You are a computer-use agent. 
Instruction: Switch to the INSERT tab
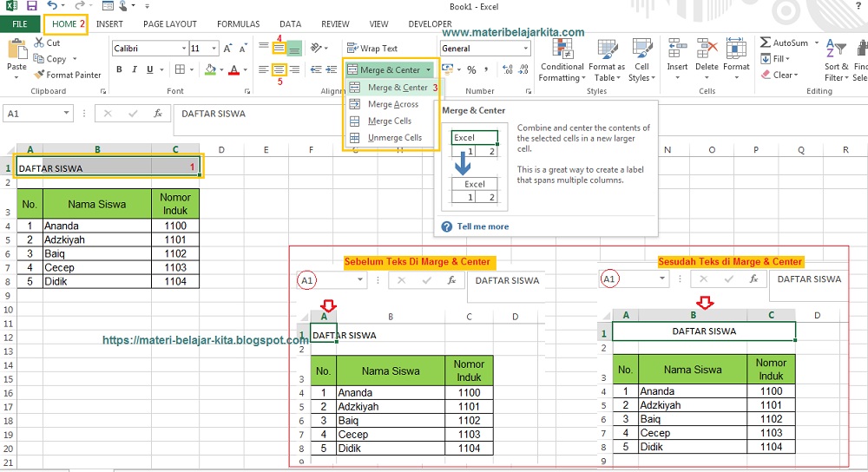coord(109,23)
